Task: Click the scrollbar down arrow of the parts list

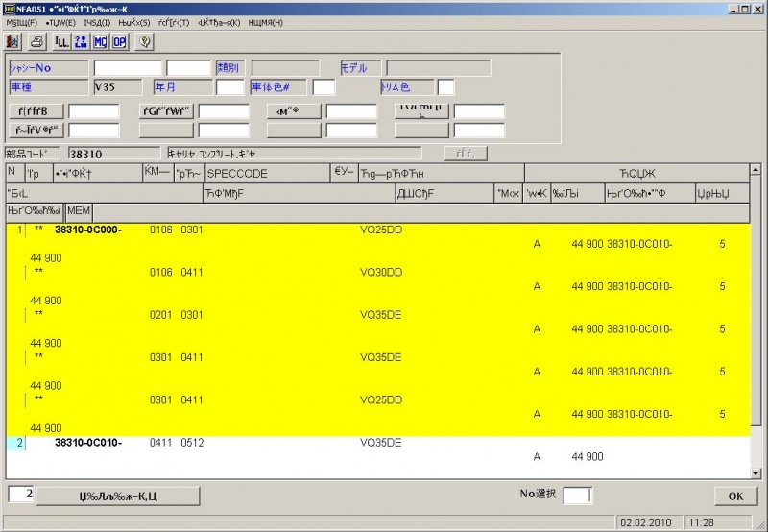Action: [755, 472]
